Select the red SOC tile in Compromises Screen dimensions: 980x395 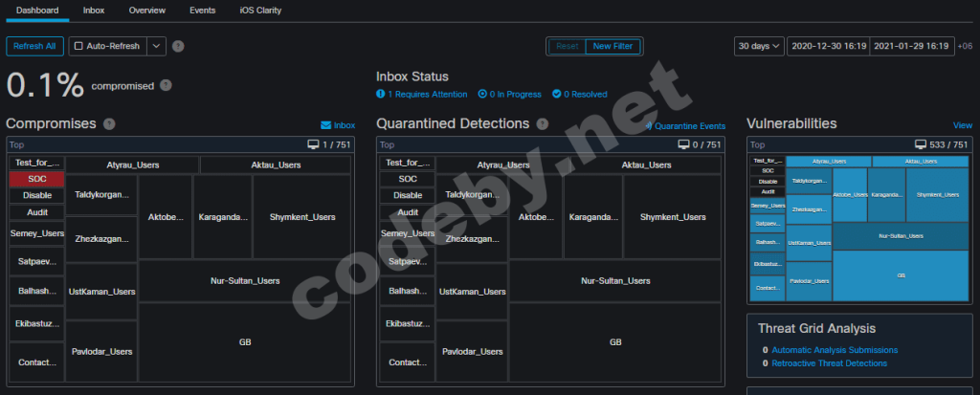pyautogui.click(x=37, y=180)
